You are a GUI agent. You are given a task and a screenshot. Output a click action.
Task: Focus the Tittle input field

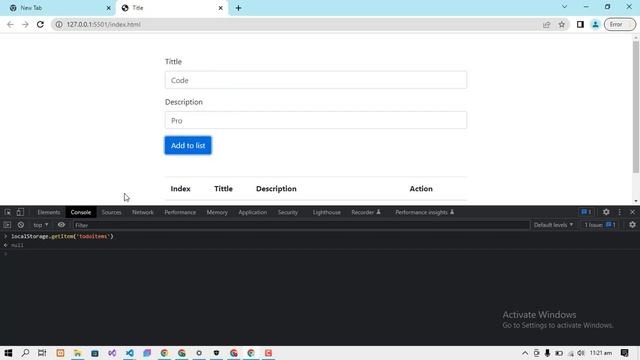point(316,80)
